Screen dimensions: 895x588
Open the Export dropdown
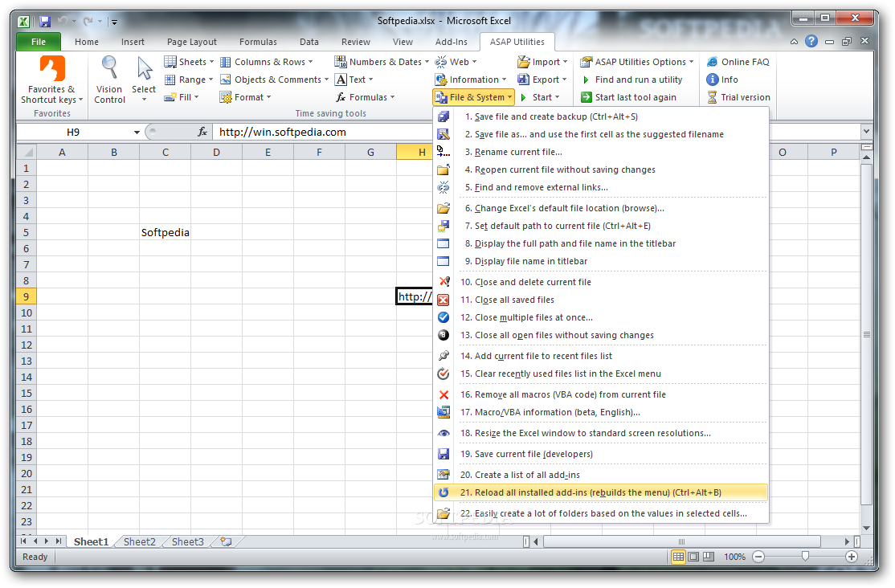click(542, 80)
